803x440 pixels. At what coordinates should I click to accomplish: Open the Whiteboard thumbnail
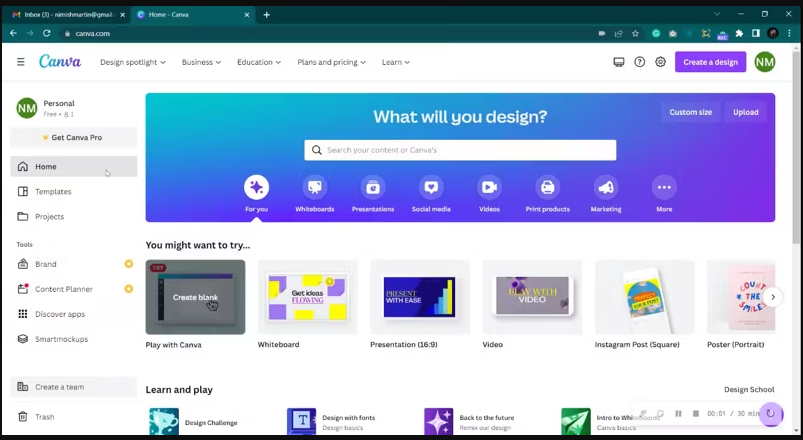[307, 297]
